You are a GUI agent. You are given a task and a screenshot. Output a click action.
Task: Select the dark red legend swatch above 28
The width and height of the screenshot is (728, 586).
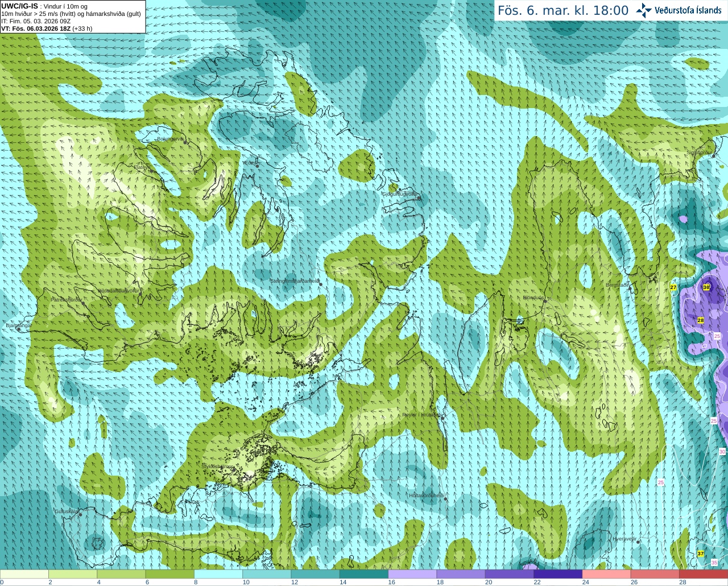[704, 574]
